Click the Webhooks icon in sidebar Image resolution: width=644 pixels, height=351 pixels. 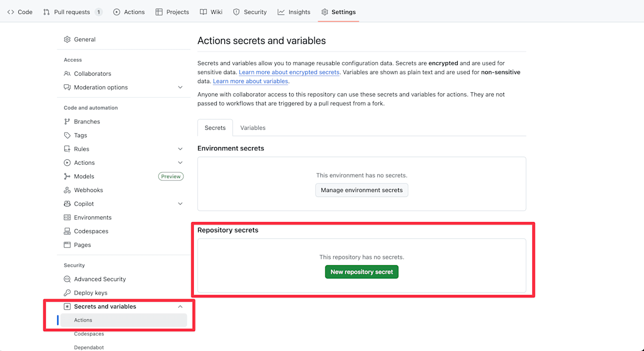pos(67,190)
